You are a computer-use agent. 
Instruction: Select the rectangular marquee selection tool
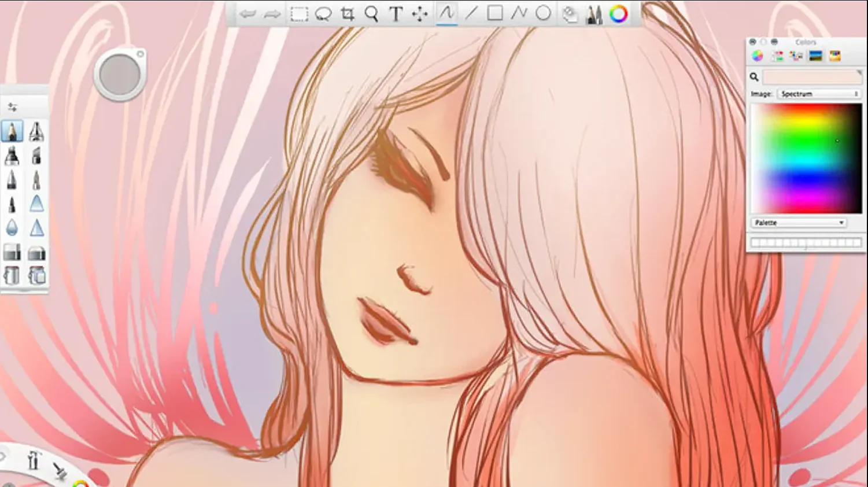pos(299,14)
